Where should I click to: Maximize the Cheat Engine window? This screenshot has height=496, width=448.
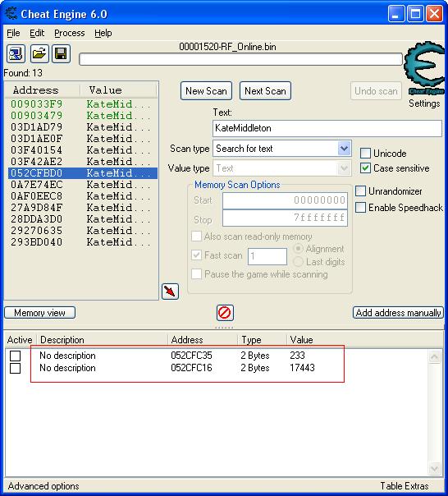click(x=415, y=14)
